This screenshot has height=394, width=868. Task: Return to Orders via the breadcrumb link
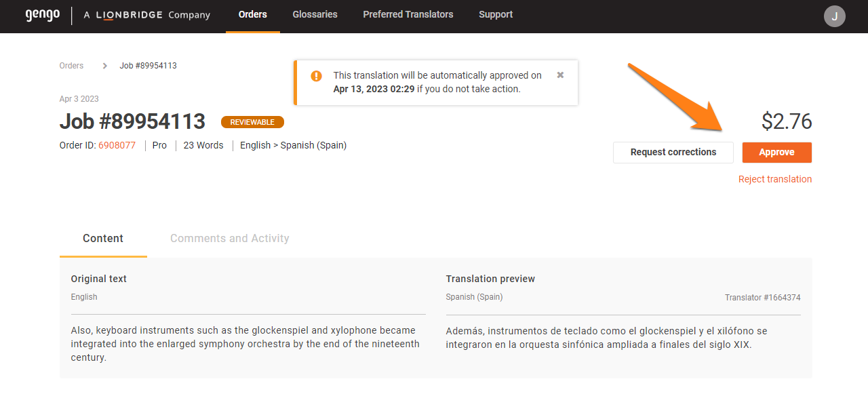71,65
